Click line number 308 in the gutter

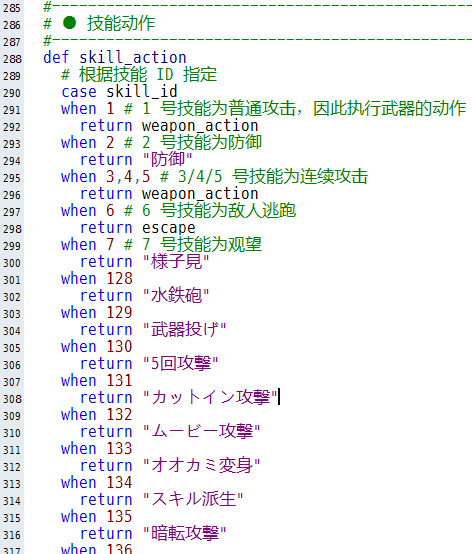(12, 399)
